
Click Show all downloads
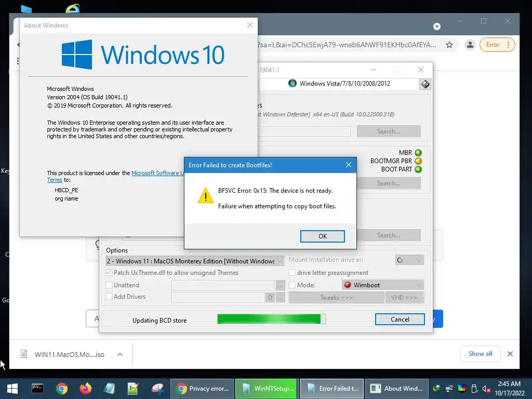480,353
